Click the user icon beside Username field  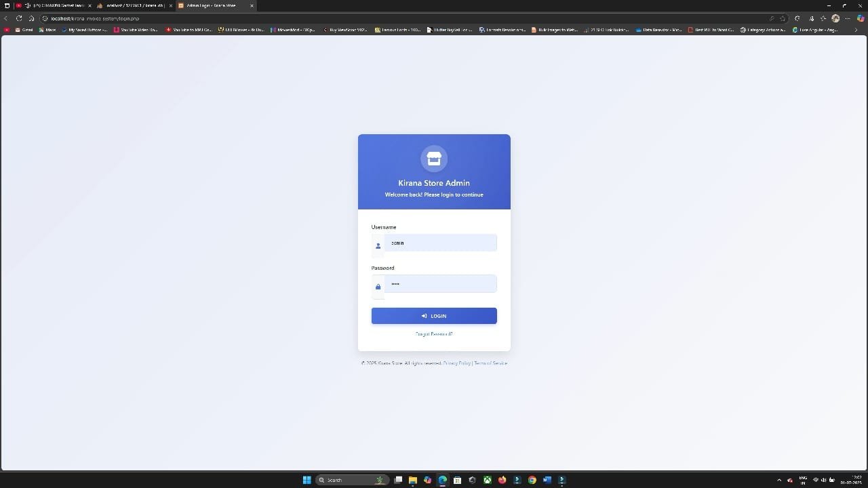click(378, 246)
